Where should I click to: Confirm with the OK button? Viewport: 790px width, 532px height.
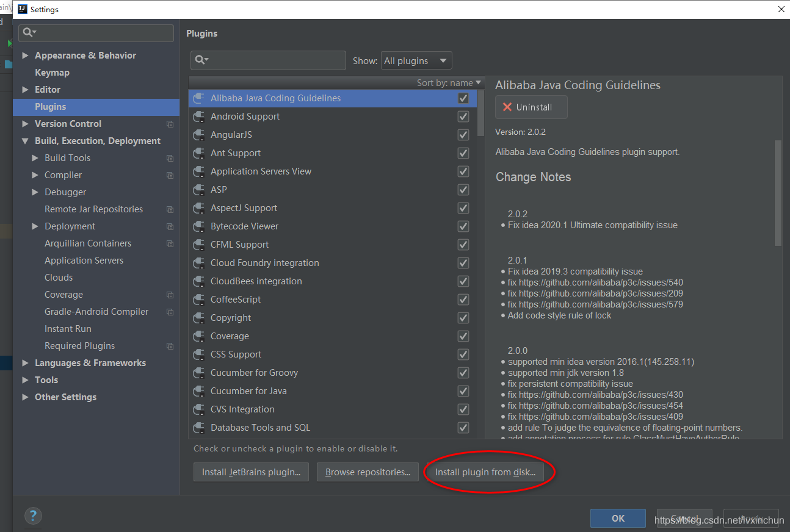point(618,518)
